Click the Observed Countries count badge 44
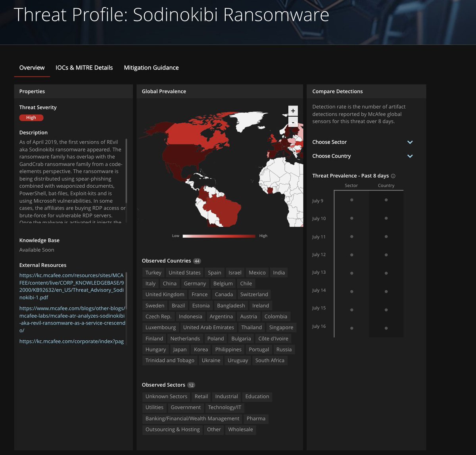This screenshot has width=476, height=455. [x=197, y=261]
